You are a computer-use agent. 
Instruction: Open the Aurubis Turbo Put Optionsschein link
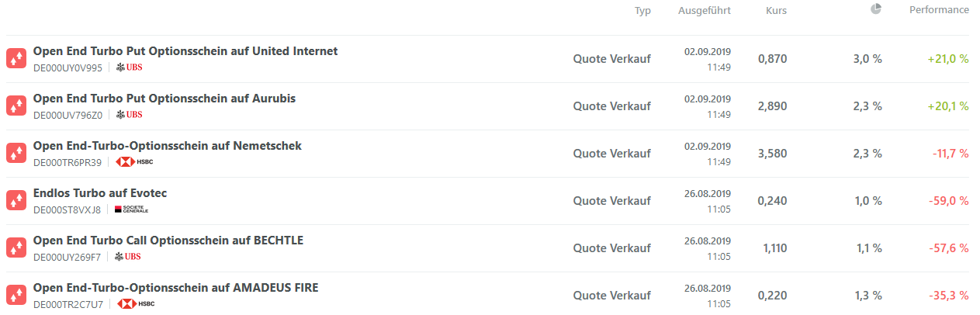coord(164,99)
